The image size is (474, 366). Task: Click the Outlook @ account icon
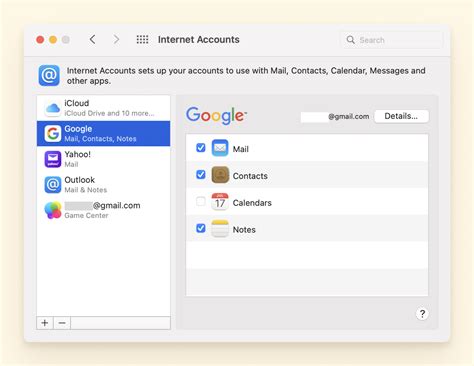[x=53, y=185]
